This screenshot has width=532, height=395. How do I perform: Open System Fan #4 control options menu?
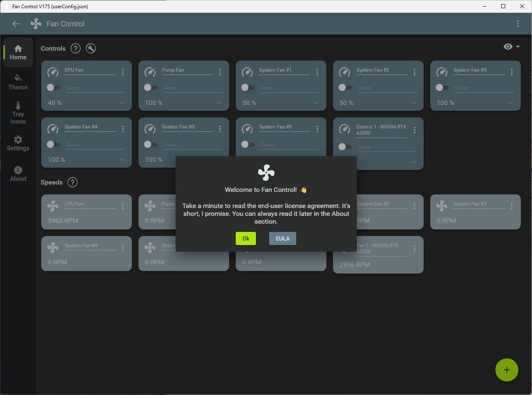123,129
